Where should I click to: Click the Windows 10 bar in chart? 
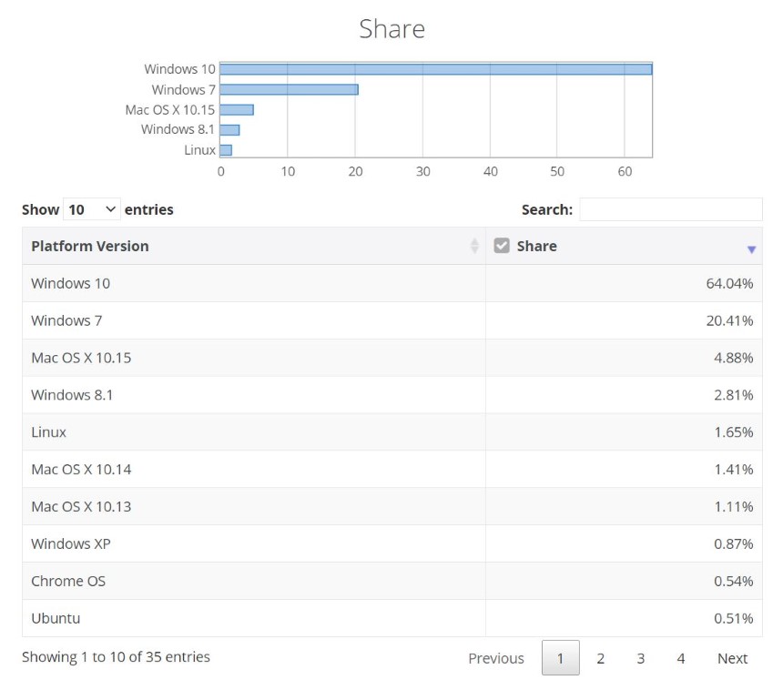(436, 69)
